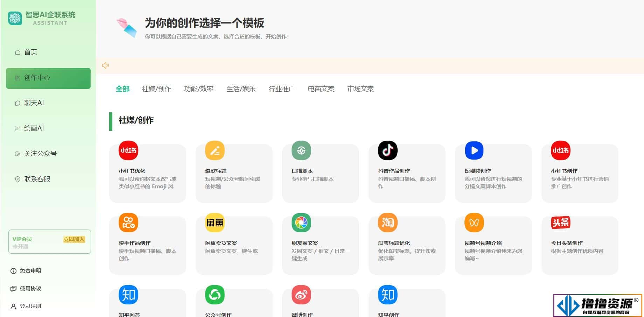Viewport: 644px width, 317px height.
Task: Switch to the 全部 tab
Action: 122,89
